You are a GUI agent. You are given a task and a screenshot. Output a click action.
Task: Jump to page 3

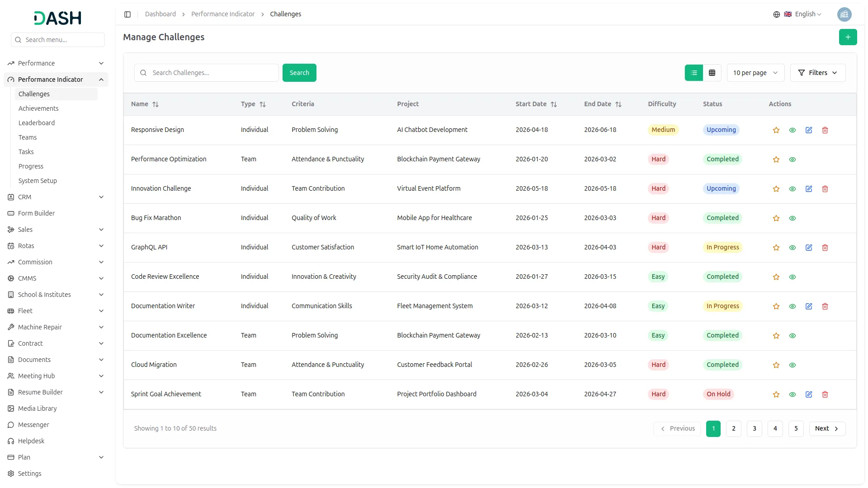click(755, 429)
